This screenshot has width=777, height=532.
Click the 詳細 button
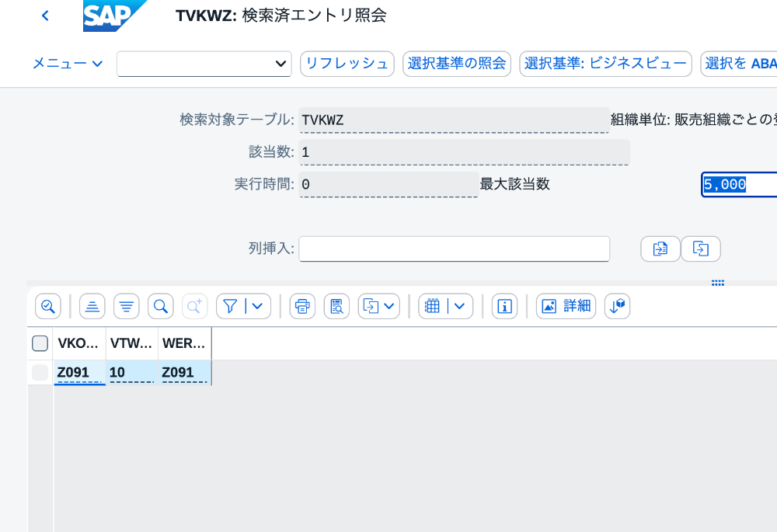566,306
